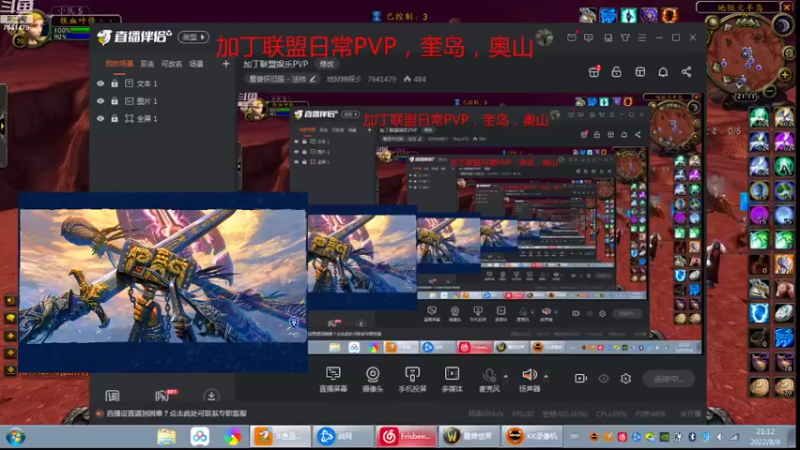Open the mail inbox icon in title bar

(571, 37)
